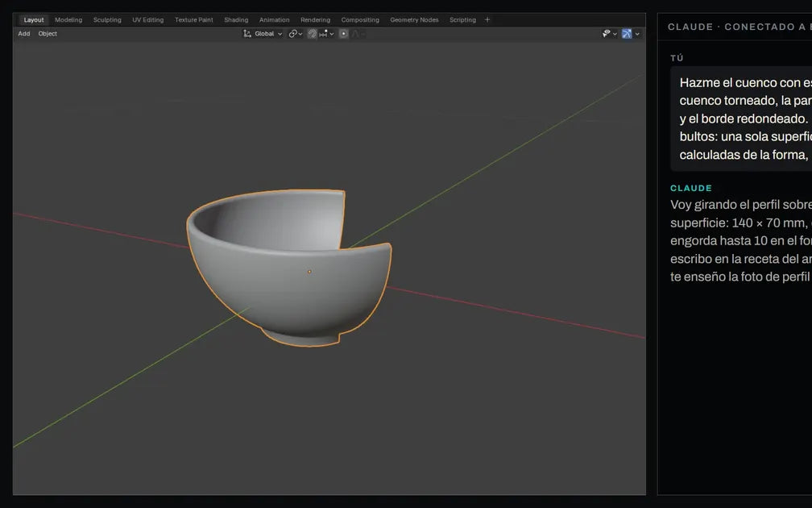This screenshot has height=508, width=812.
Task: Expand the gizmo options dropdown arrow
Action: 637,34
